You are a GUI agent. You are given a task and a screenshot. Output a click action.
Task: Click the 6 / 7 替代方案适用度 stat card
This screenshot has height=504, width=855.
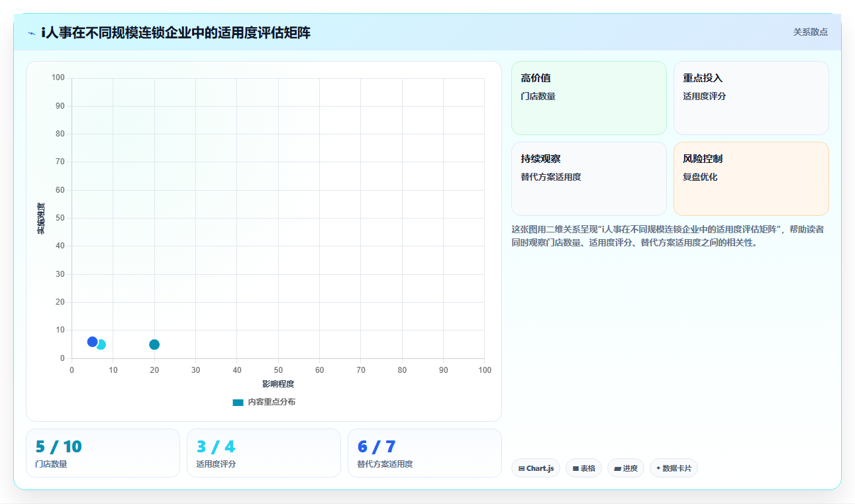[425, 453]
